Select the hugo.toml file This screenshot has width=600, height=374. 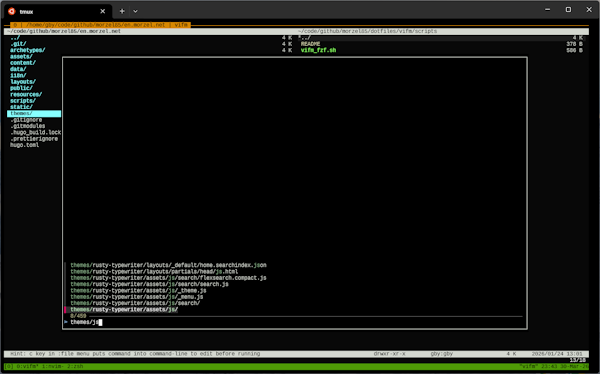pyautogui.click(x=24, y=145)
